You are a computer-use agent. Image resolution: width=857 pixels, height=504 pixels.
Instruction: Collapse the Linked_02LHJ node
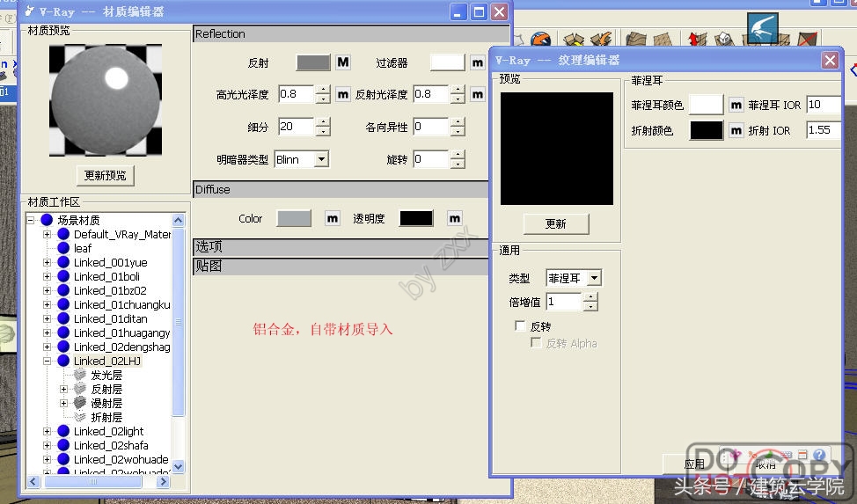point(47,361)
